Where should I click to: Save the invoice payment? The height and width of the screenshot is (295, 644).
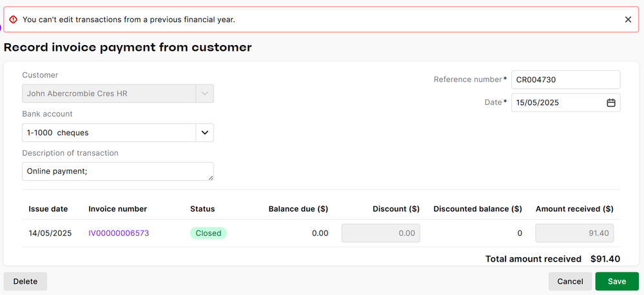(x=617, y=281)
